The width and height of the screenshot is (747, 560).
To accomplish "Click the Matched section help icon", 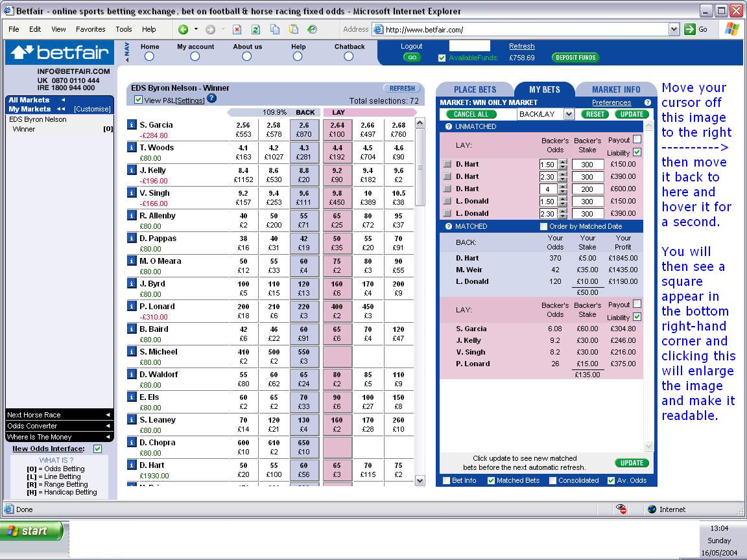I will [449, 226].
